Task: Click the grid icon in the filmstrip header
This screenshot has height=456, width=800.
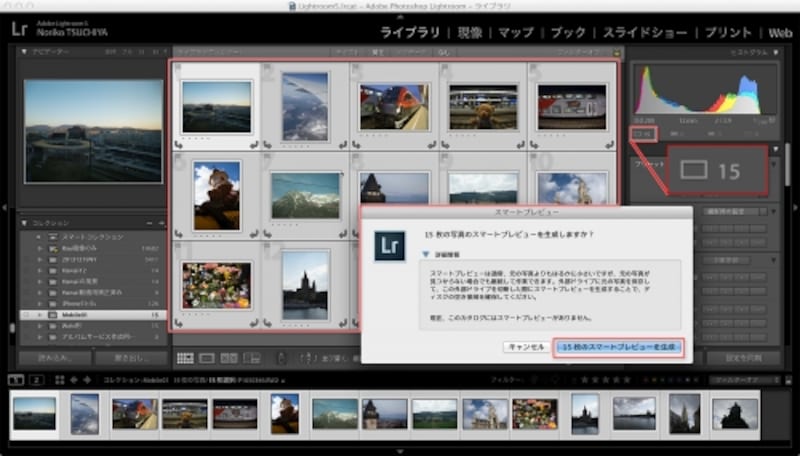Action: [x=60, y=380]
